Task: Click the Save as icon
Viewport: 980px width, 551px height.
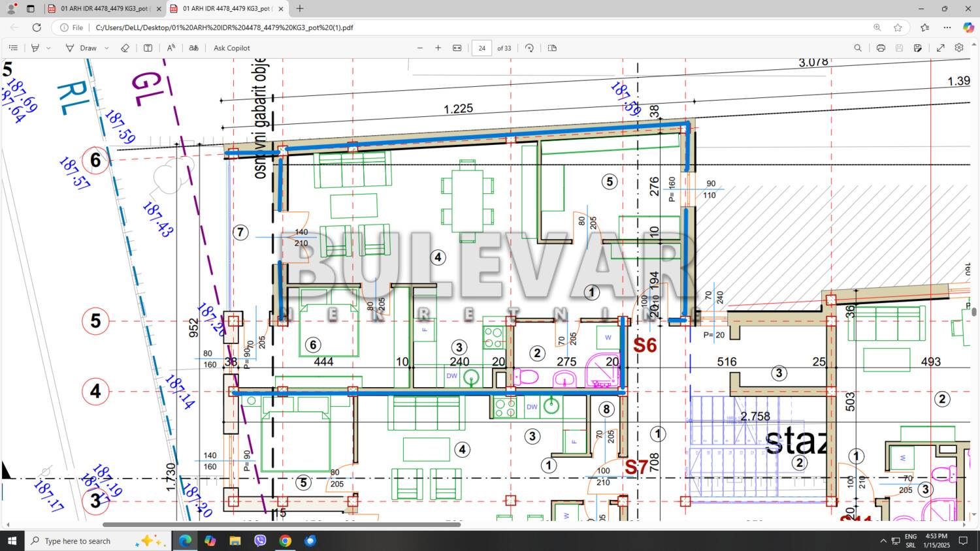Action: point(918,48)
